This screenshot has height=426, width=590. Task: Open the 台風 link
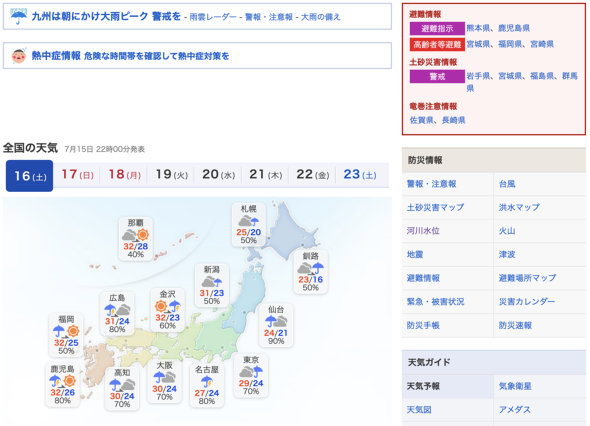coord(507,184)
